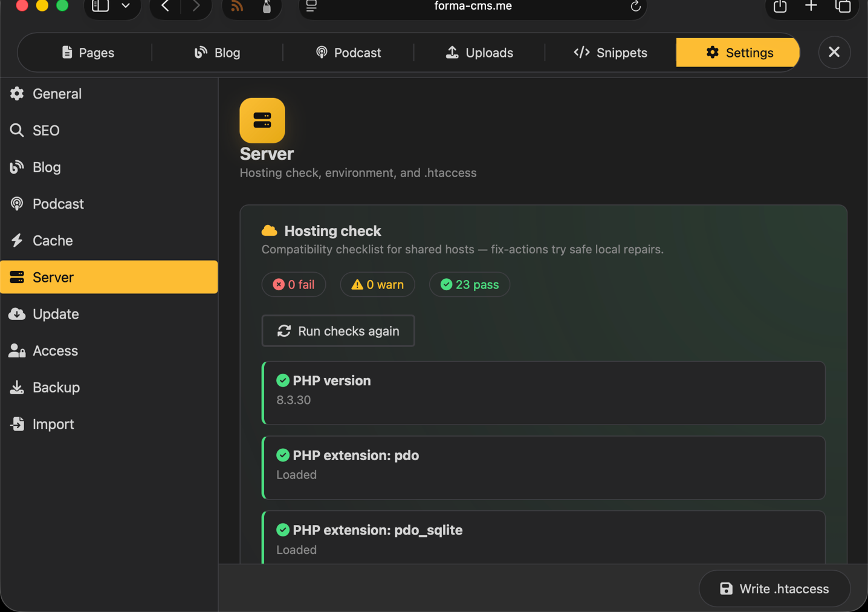Show browser tab overview icon
This screenshot has width=868, height=612.
coord(843,6)
